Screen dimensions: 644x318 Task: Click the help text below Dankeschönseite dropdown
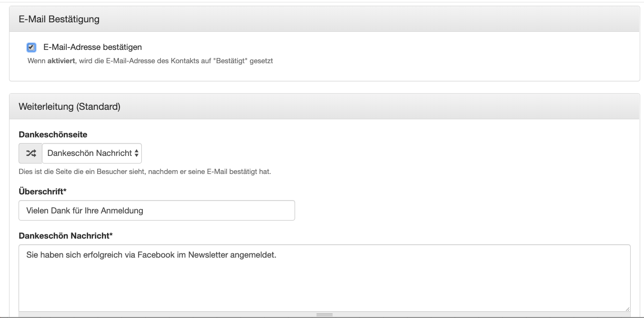[145, 171]
